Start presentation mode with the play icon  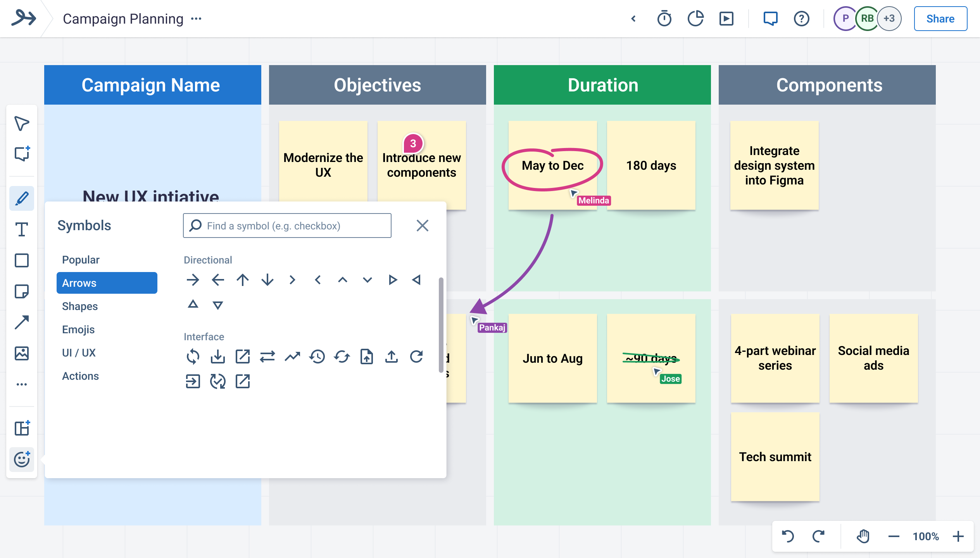pyautogui.click(x=726, y=19)
